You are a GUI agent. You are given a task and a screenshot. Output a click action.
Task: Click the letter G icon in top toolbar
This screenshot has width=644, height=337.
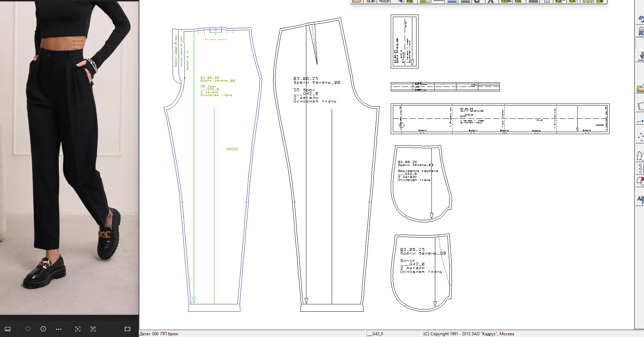477,1
